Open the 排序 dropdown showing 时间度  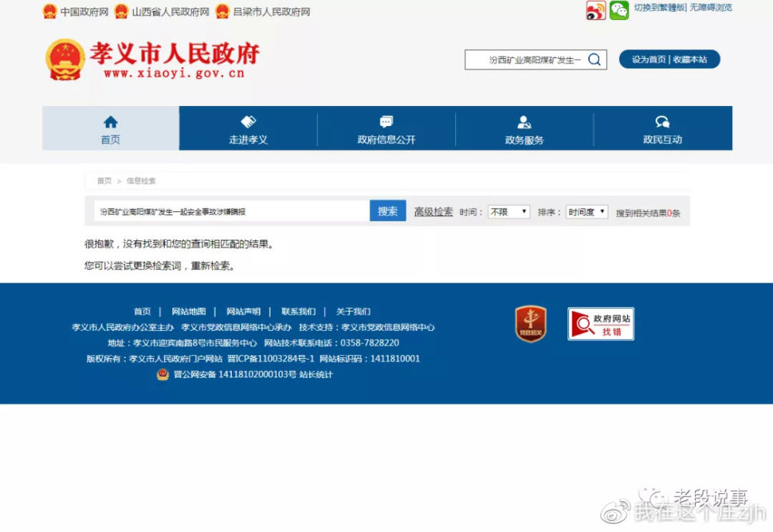pos(586,210)
